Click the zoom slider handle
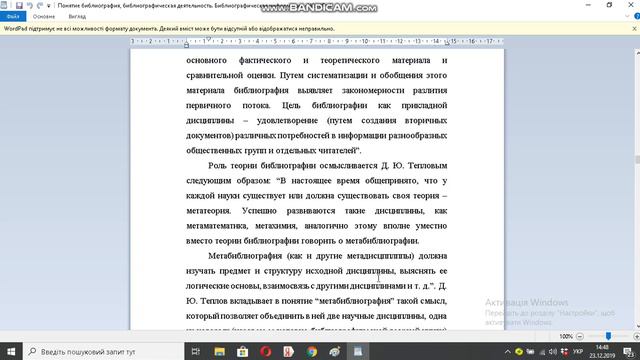Image resolution: width=640 pixels, height=360 pixels. [x=608, y=336]
